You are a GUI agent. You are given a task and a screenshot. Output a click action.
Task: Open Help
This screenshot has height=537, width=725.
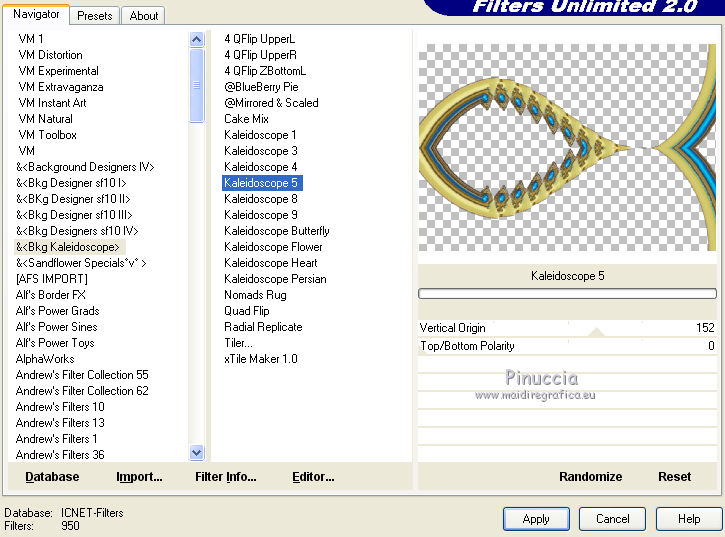point(689,519)
